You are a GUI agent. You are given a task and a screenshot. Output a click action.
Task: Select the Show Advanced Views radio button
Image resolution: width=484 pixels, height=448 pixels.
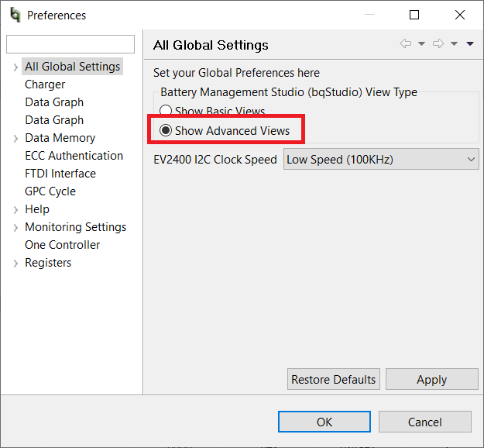tap(166, 130)
